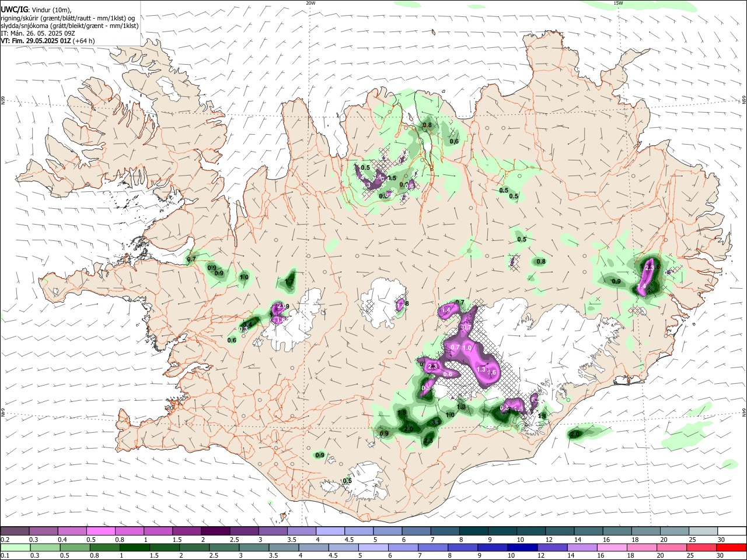Select the 'slydda/snjókoma (grátt/bleikt/grænt - mm/1klst)' line
The height and width of the screenshot is (560, 747).
[x=69, y=26]
